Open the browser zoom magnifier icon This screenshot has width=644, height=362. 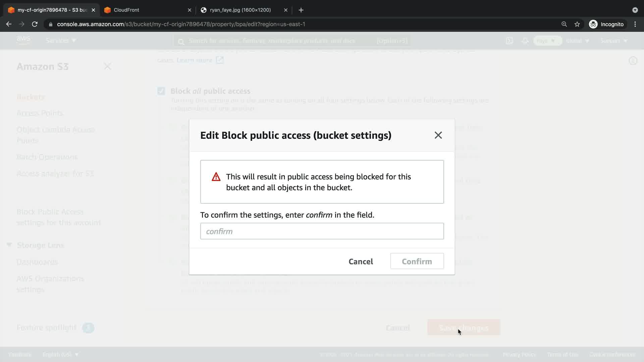point(564,24)
